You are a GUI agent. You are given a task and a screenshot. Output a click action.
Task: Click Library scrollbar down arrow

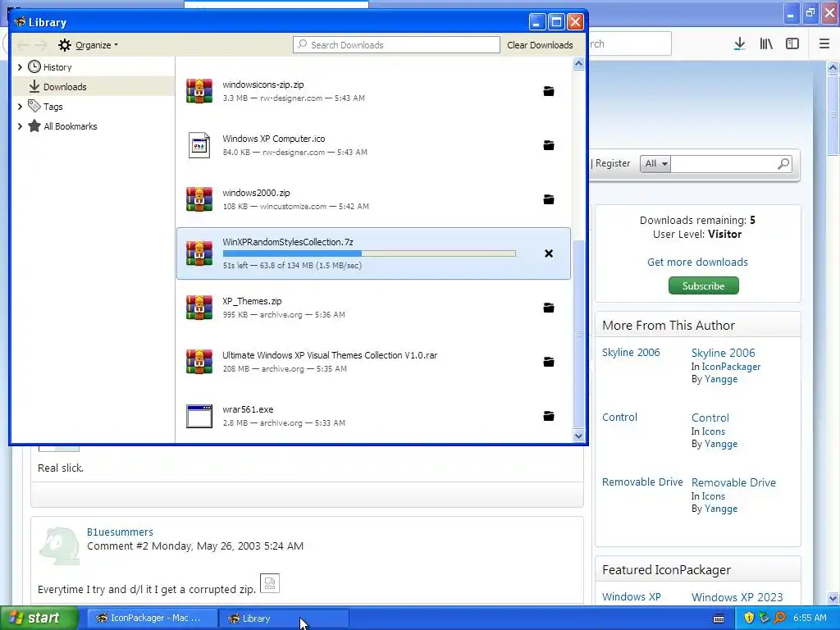[578, 436]
